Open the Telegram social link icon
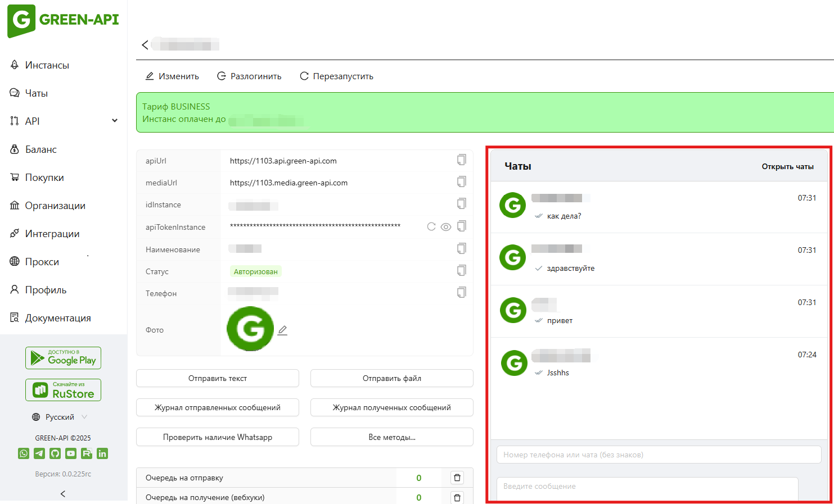This screenshot has width=834, height=504. 39,453
